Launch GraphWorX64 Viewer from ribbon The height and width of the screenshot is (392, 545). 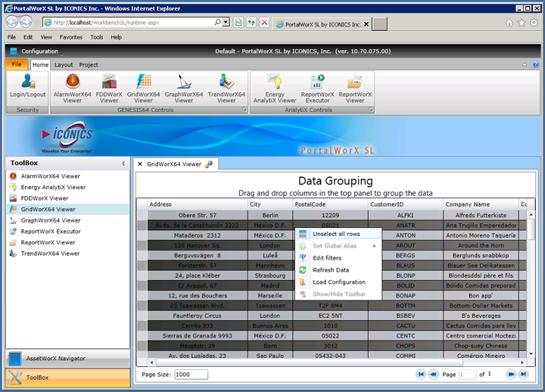pyautogui.click(x=184, y=89)
